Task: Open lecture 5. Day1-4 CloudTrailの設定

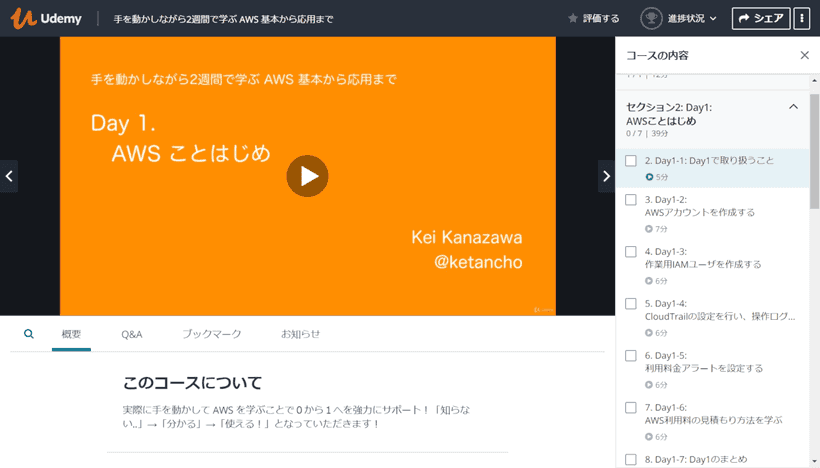Action: (x=712, y=317)
